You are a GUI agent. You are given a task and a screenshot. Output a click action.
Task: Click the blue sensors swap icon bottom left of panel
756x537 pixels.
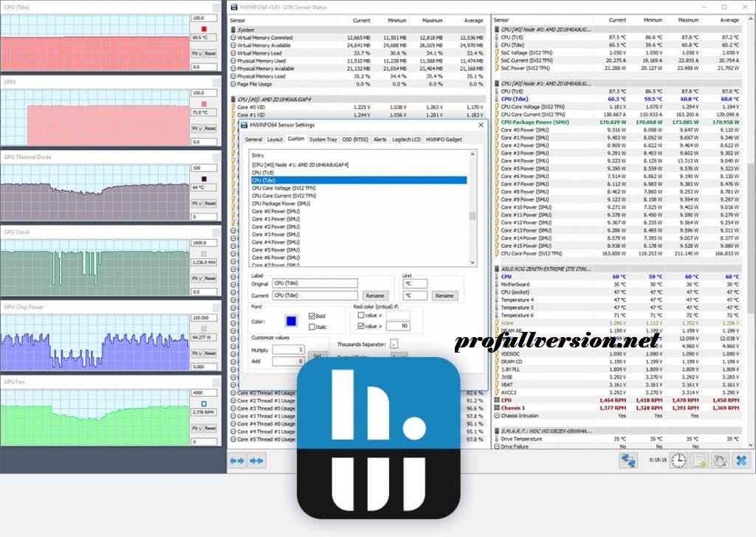[x=629, y=460]
